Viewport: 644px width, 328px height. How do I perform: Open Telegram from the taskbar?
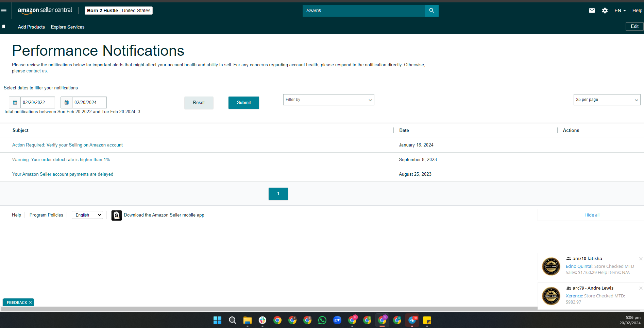point(412,320)
